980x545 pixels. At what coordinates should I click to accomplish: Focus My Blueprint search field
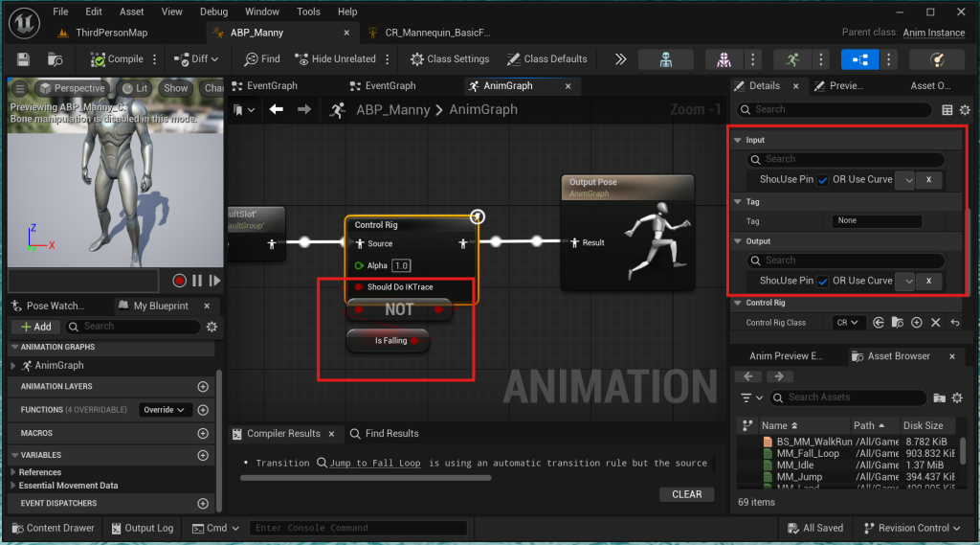(133, 326)
